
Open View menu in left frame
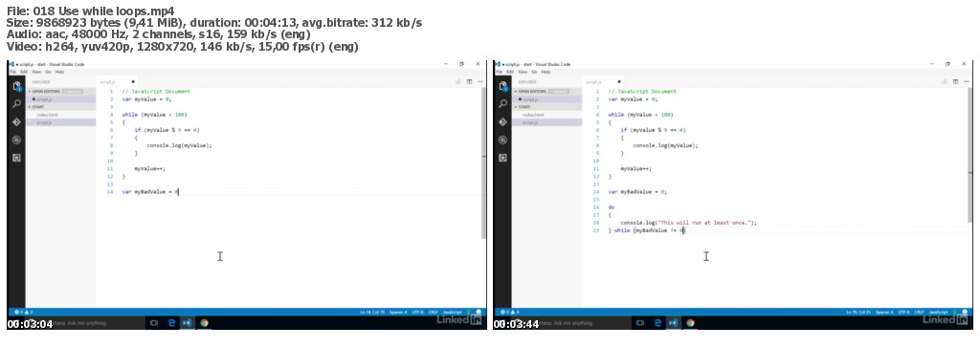[x=36, y=72]
